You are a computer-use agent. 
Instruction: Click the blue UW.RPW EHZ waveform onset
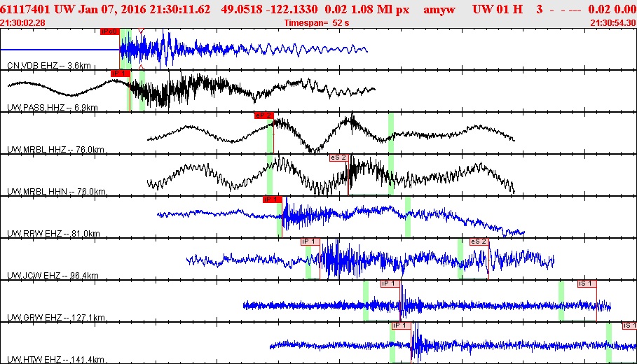[286, 213]
